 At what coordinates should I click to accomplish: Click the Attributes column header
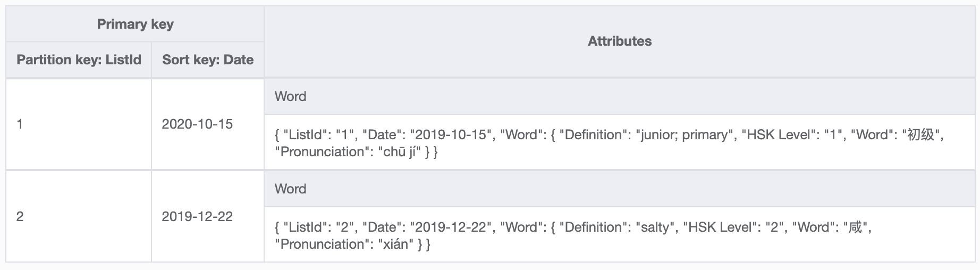pyautogui.click(x=619, y=41)
